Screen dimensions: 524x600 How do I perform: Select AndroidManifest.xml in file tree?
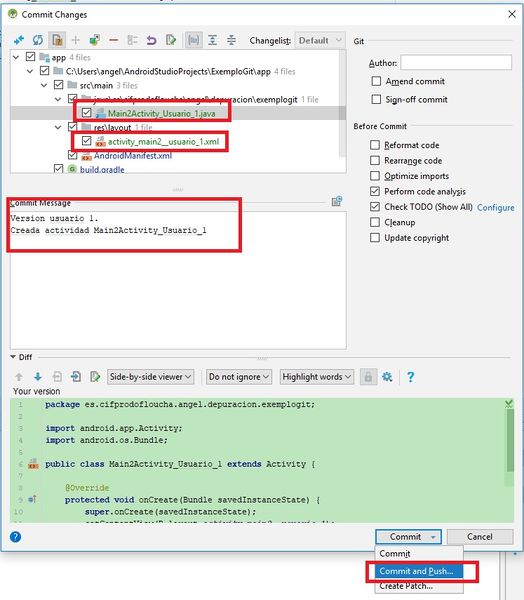[x=133, y=155]
